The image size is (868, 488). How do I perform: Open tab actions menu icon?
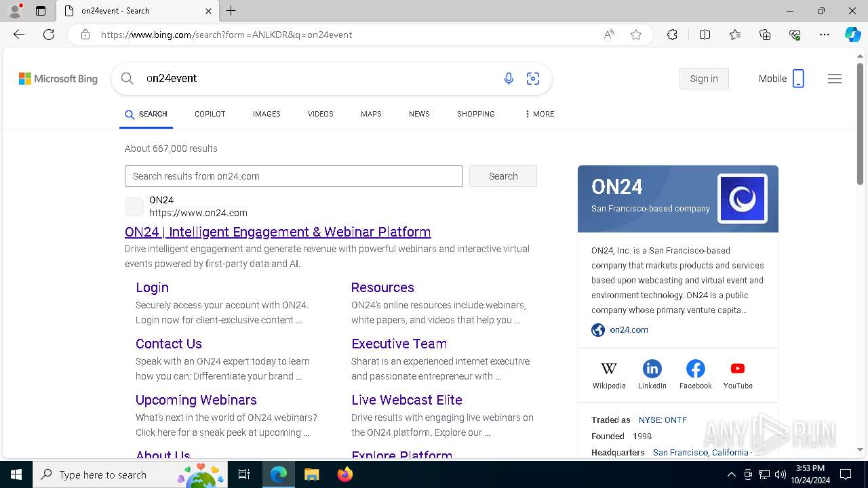click(x=41, y=11)
